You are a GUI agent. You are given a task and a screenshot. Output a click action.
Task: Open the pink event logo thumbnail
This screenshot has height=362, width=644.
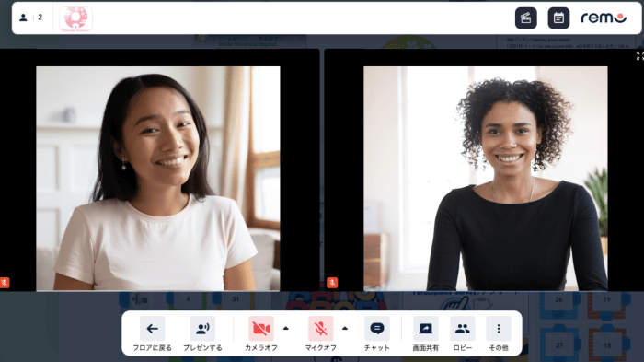tap(76, 19)
